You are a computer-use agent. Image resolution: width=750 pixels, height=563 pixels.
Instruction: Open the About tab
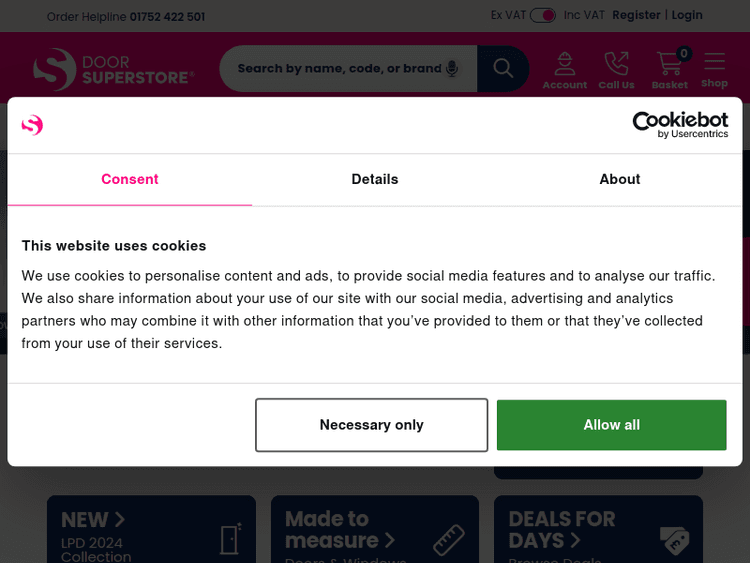pyautogui.click(x=620, y=179)
